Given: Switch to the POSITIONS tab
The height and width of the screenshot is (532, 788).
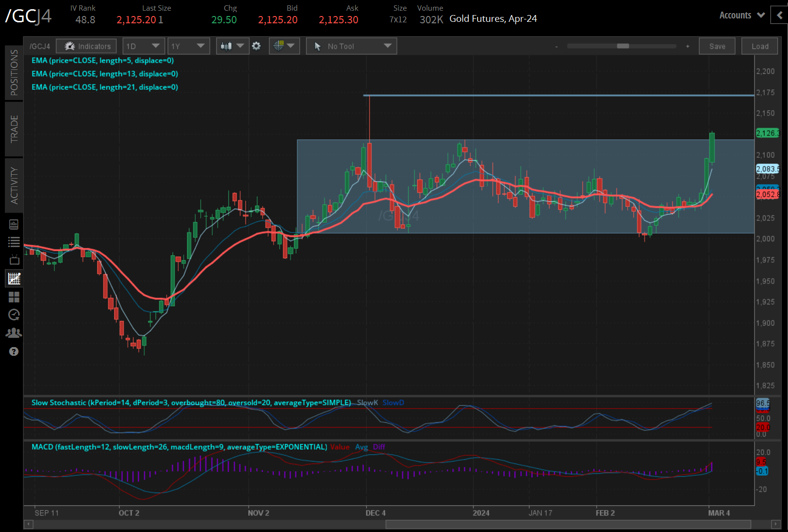Looking at the screenshot, I should pyautogui.click(x=14, y=72).
